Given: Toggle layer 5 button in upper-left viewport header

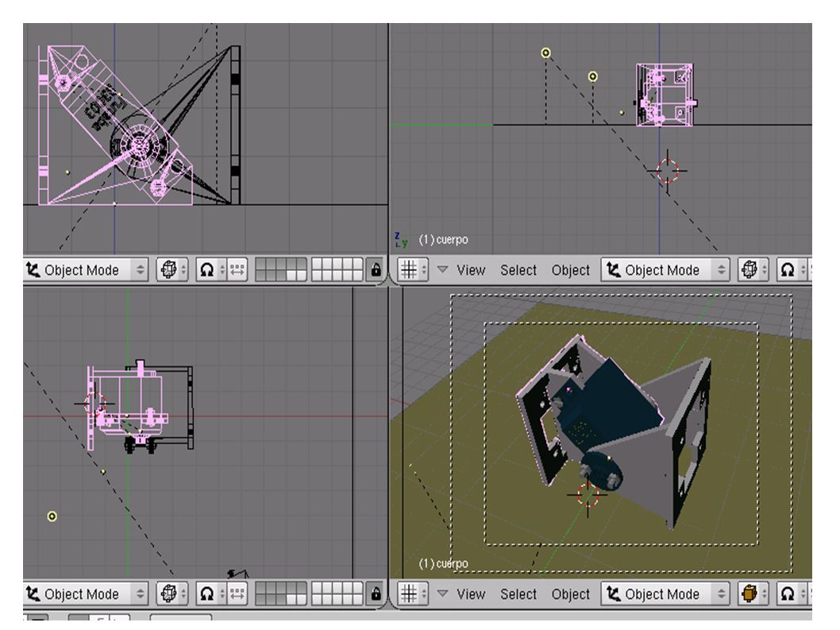Looking at the screenshot, I should [302, 264].
